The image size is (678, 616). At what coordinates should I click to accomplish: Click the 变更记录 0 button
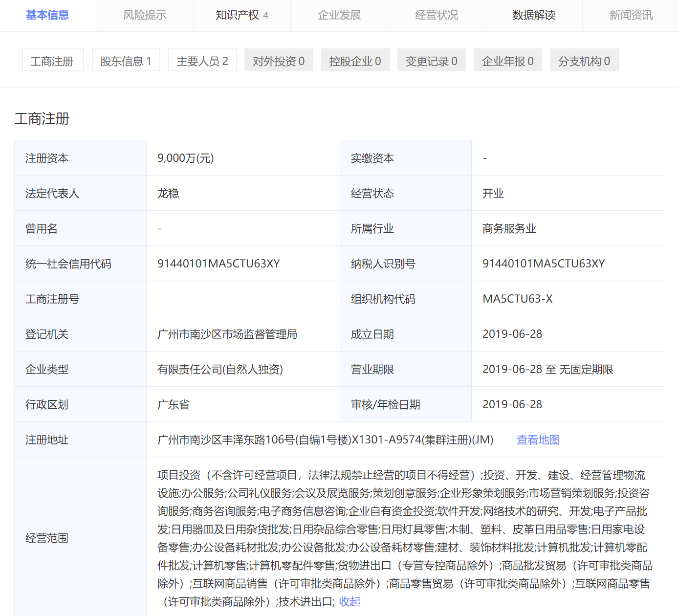point(431,61)
